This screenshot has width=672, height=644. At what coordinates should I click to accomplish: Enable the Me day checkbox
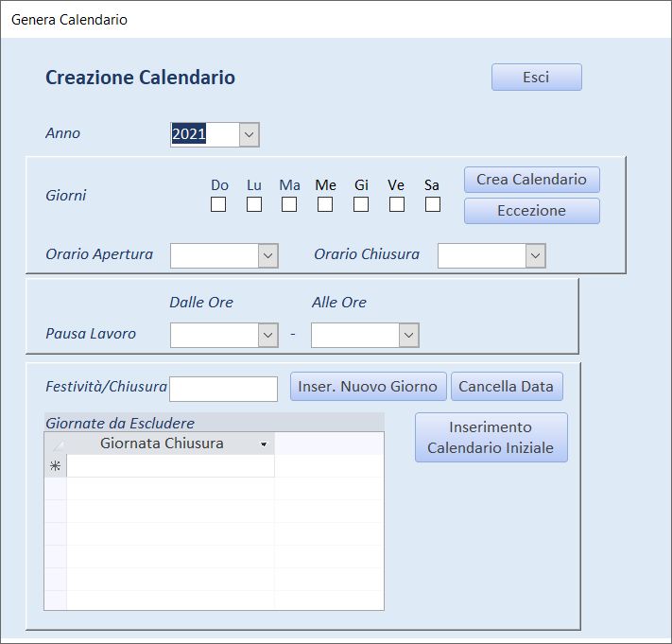click(325, 204)
